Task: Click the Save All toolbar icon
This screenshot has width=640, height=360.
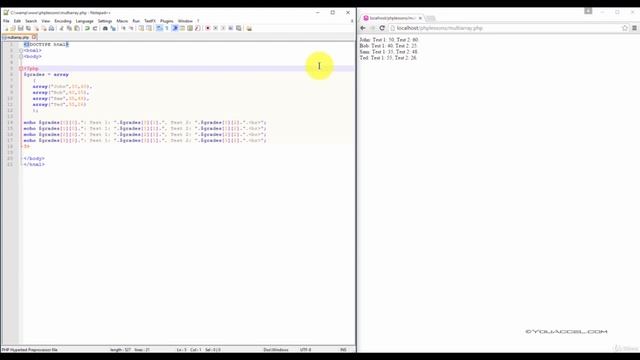Action: pyautogui.click(x=28, y=28)
